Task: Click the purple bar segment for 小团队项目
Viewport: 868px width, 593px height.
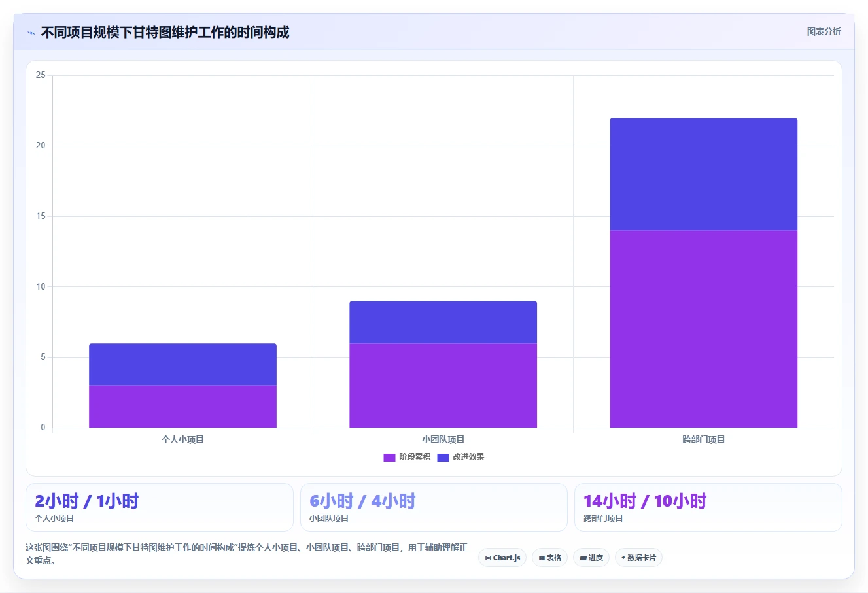Action: 443,386
